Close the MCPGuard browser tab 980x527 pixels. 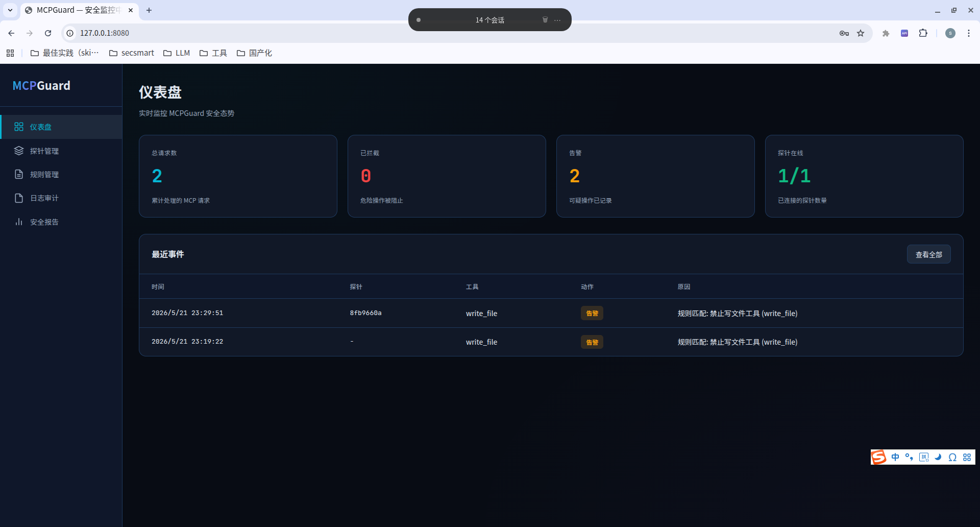[x=131, y=10]
